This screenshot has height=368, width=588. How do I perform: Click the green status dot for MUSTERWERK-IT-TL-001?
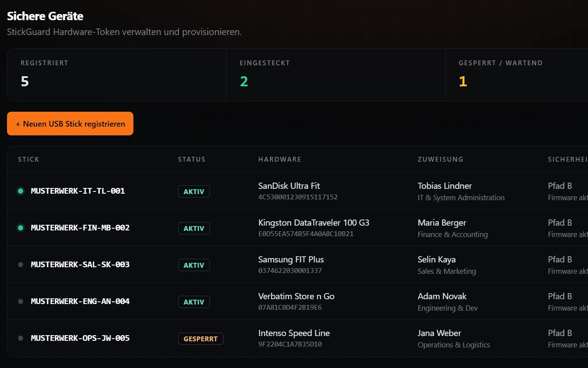pos(21,191)
